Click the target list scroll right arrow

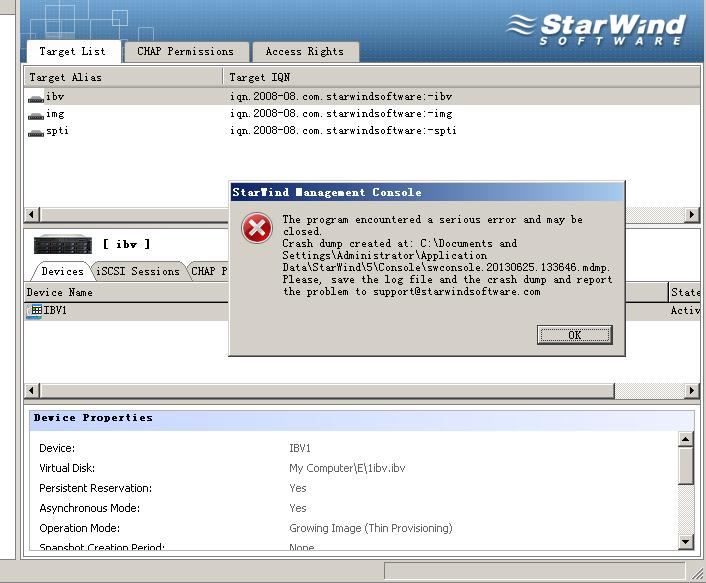[692, 214]
